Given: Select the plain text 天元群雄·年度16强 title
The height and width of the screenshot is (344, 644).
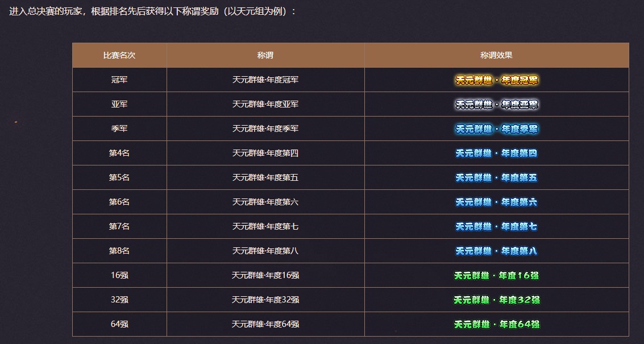Looking at the screenshot, I should [x=265, y=276].
